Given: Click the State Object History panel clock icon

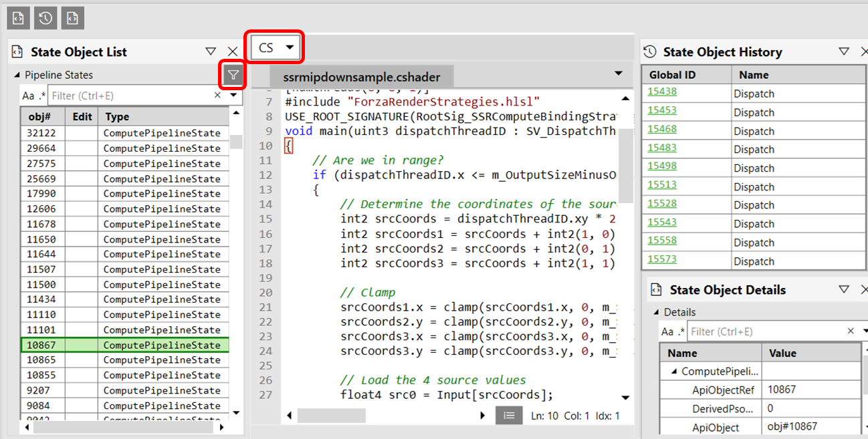Looking at the screenshot, I should [651, 52].
